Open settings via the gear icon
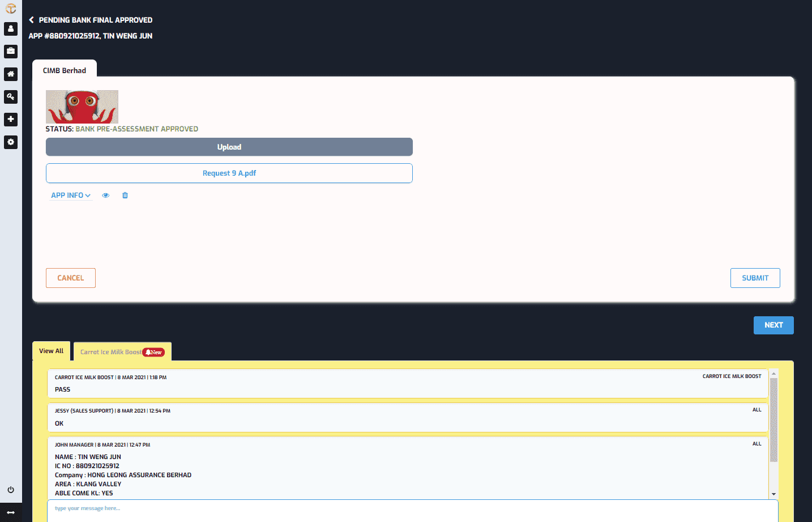Viewport: 812px width, 522px height. [x=10, y=142]
